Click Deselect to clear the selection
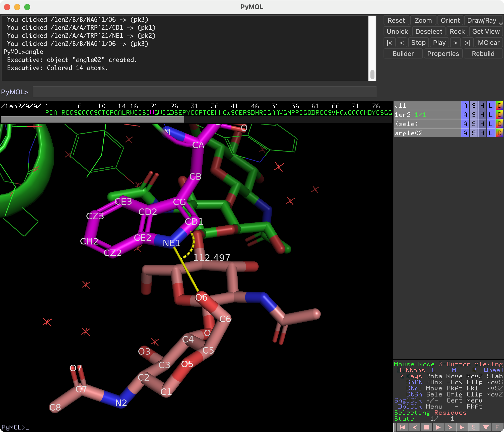 [x=429, y=31]
